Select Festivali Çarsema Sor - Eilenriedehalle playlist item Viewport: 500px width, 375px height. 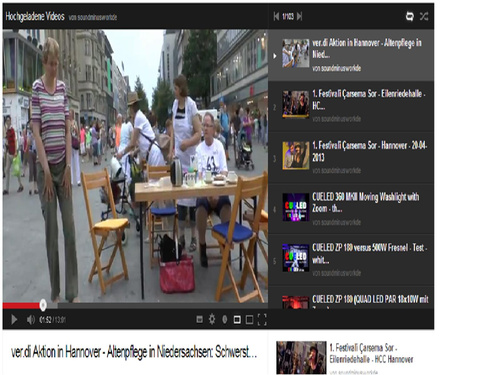351,106
